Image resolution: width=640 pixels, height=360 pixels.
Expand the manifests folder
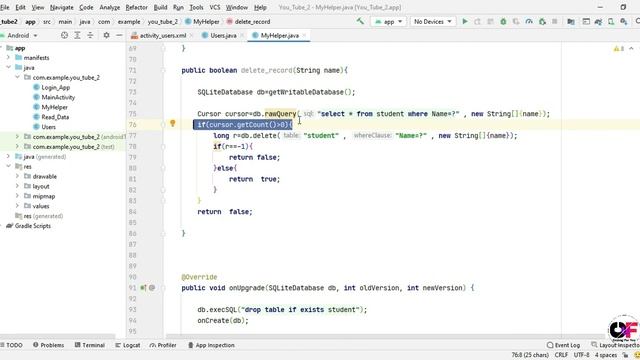click(8, 58)
